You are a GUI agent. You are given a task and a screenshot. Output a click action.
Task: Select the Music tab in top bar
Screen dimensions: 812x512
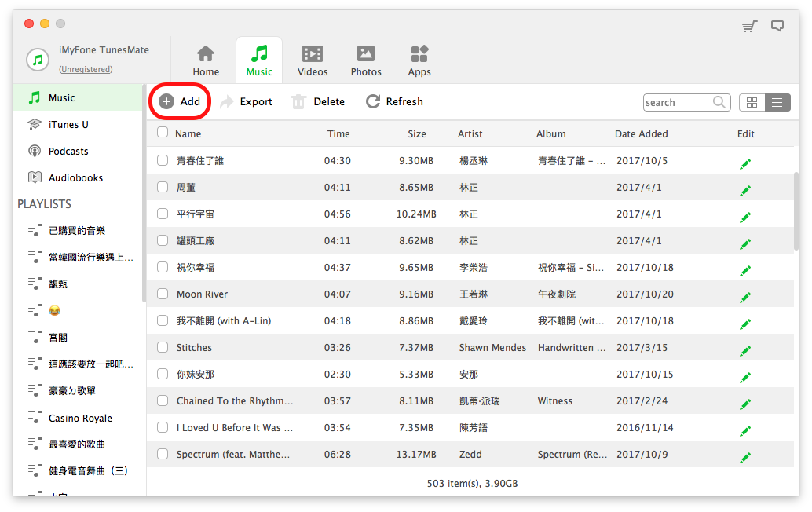[259, 60]
